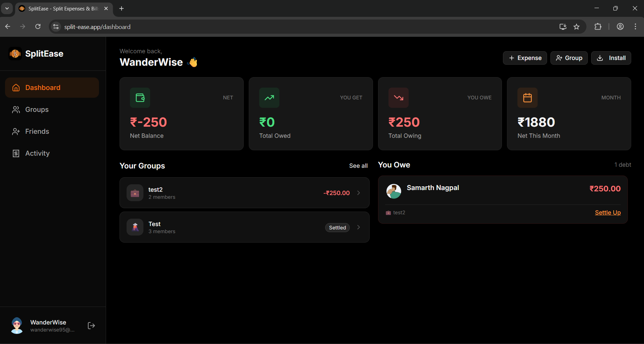The image size is (644, 344).
Task: Click the Install button
Action: (x=611, y=58)
